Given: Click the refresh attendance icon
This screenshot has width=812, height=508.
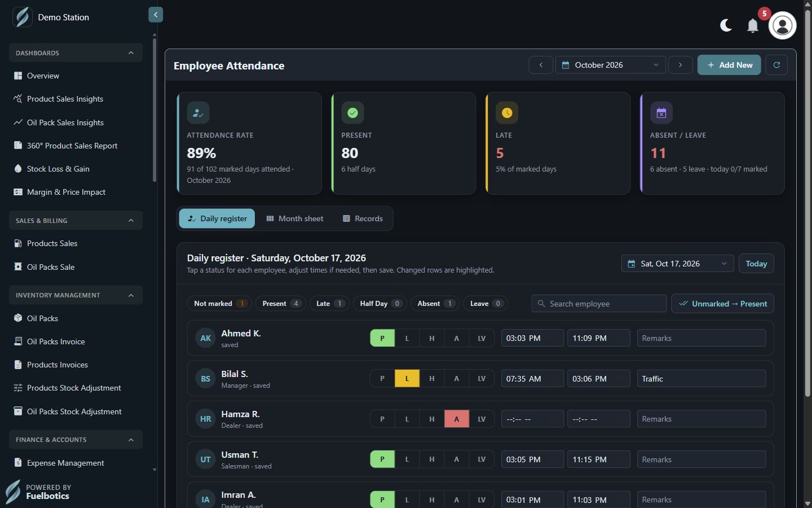Looking at the screenshot, I should click(x=776, y=65).
